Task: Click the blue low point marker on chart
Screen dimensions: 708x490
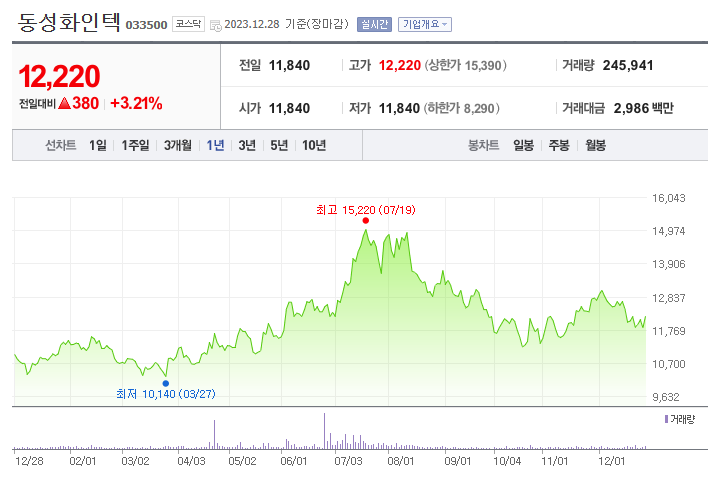Action: coord(166,383)
